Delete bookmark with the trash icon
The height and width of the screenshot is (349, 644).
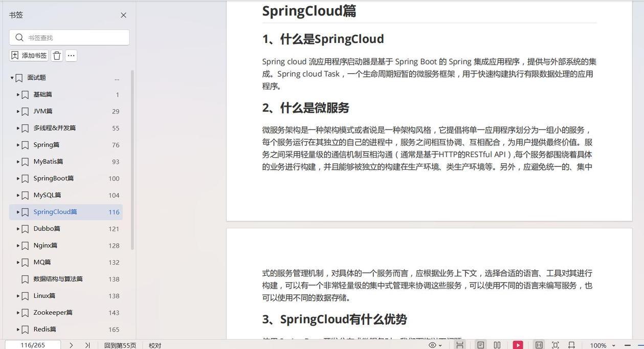pos(57,55)
